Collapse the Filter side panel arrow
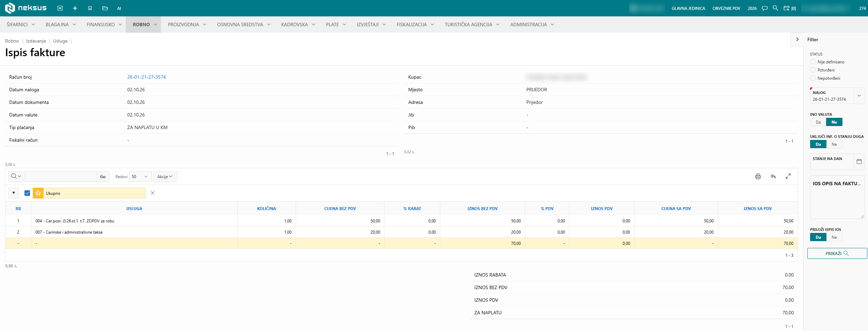868x331 pixels. [797, 40]
